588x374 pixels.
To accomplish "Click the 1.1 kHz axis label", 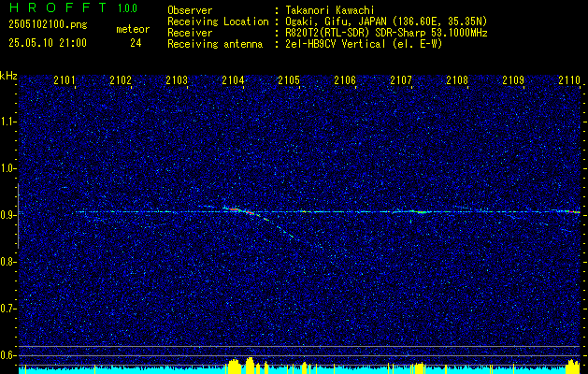I will [x=8, y=122].
